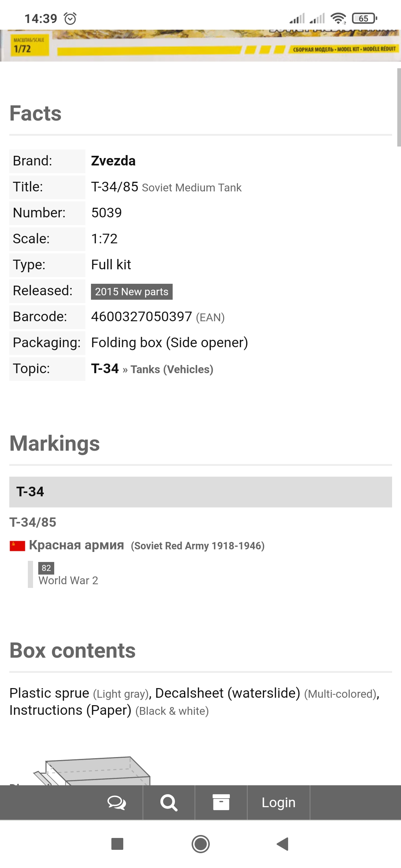Tap the barcode number 4600327050397
The height and width of the screenshot is (868, 401).
point(141,317)
